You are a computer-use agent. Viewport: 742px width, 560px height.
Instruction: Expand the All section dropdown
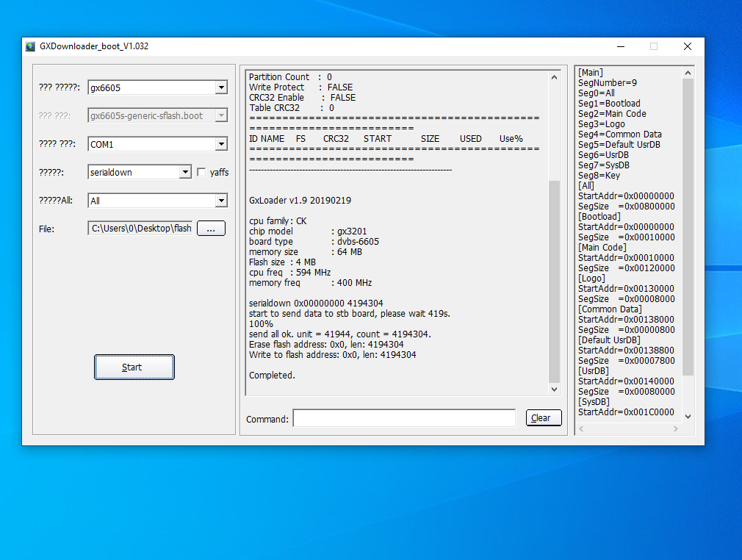pos(221,201)
